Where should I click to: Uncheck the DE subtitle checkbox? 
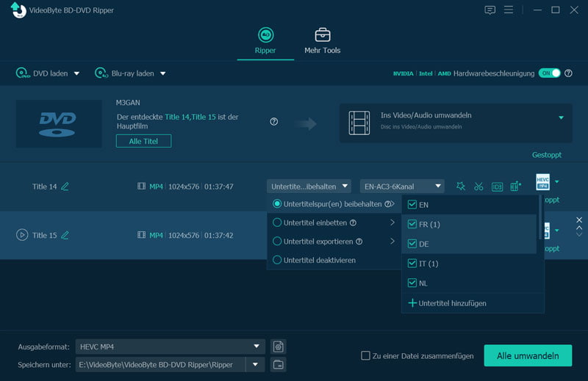tap(412, 244)
